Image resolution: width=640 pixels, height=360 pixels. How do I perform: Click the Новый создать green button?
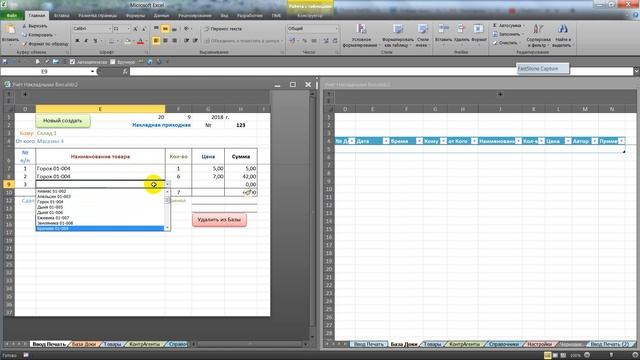62,121
